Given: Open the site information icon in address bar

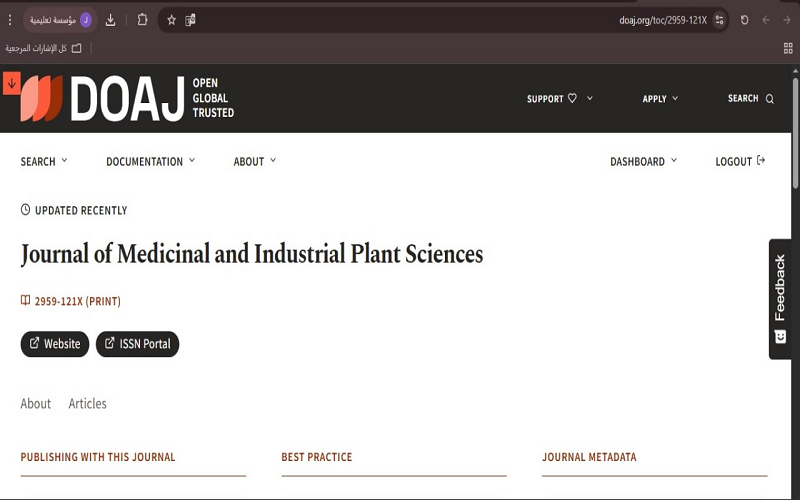Looking at the screenshot, I should [x=719, y=20].
